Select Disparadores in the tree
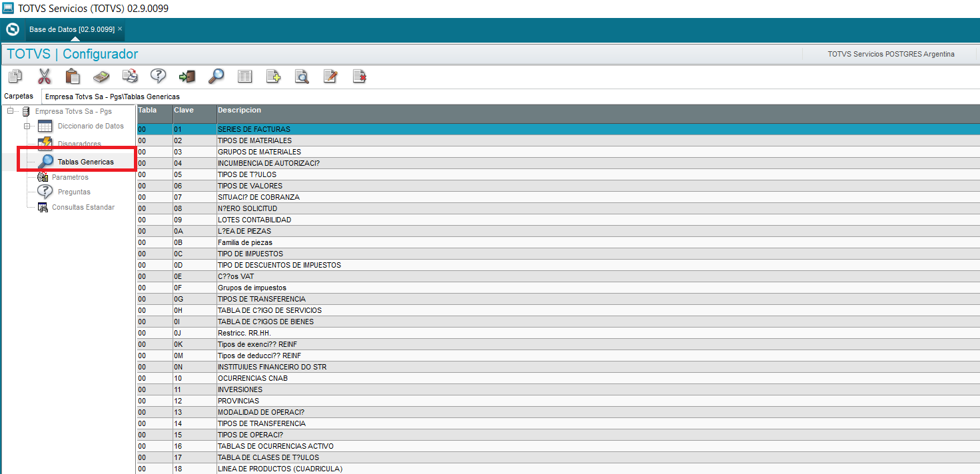Viewport: 980px width, 474px height. click(79, 144)
